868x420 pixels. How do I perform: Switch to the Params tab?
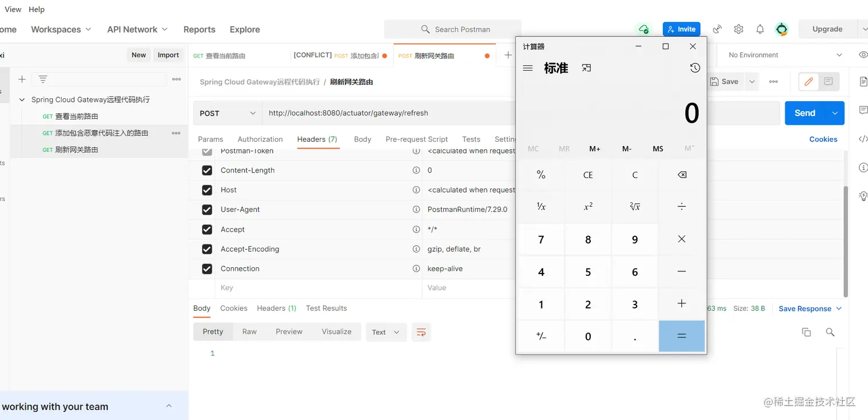211,139
